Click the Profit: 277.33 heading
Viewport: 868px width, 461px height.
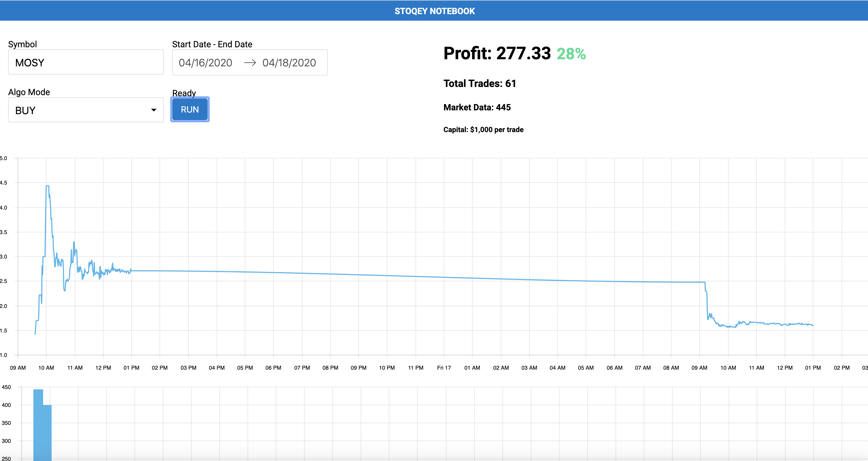(497, 53)
